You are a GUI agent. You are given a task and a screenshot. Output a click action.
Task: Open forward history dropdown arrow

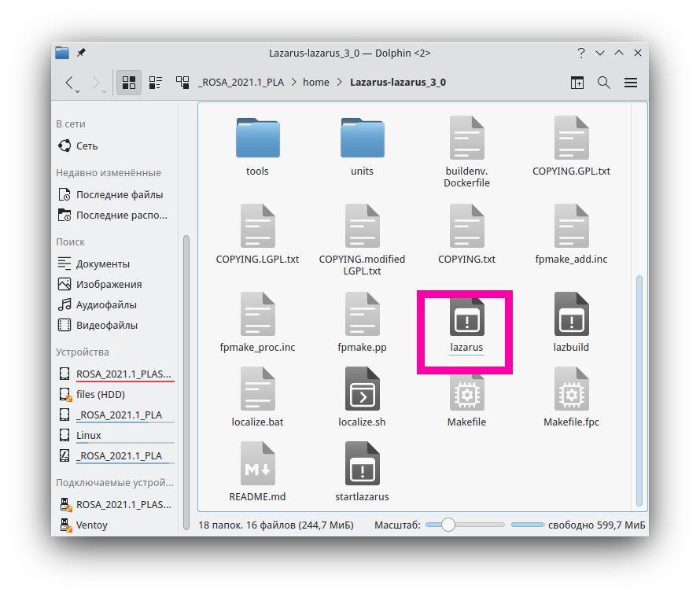[104, 91]
